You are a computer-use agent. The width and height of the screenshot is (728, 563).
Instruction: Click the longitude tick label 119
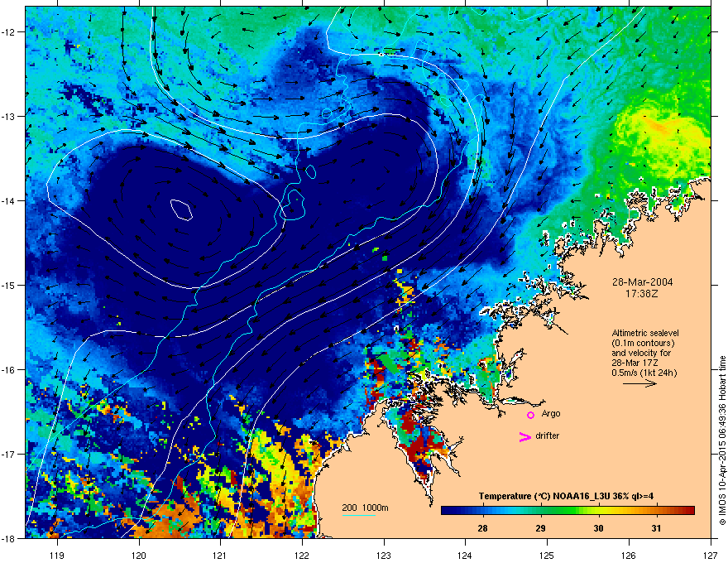pyautogui.click(x=57, y=555)
